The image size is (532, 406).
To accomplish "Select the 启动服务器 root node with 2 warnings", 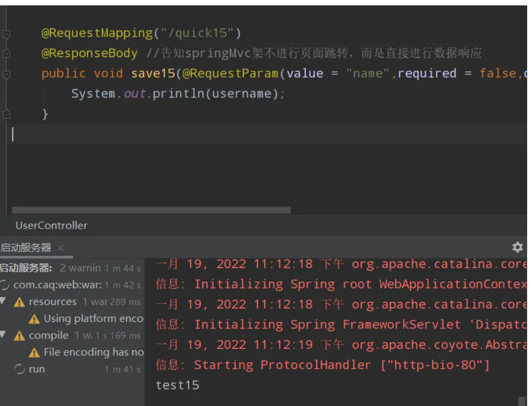I will coord(27,268).
